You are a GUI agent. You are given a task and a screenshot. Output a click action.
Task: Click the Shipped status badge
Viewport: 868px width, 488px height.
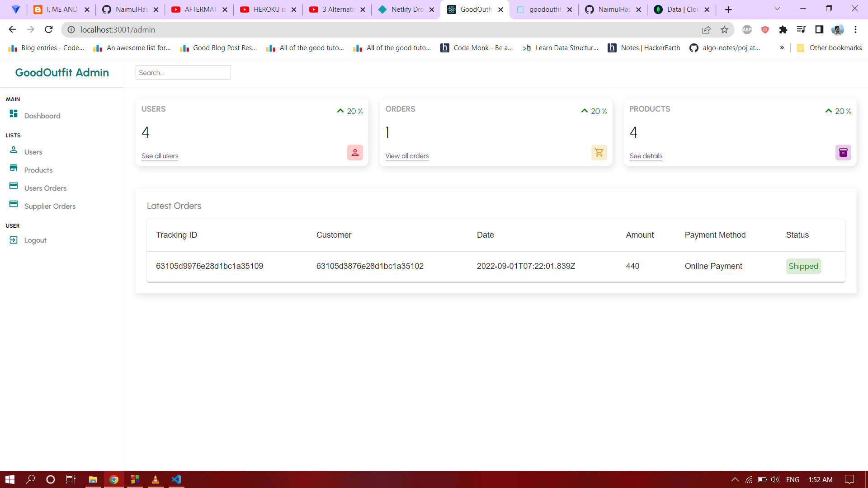[x=803, y=266]
